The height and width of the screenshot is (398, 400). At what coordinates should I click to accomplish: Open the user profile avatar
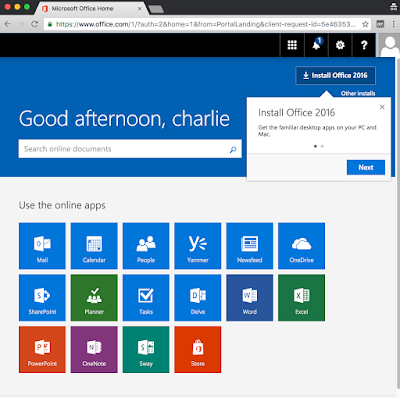(389, 45)
